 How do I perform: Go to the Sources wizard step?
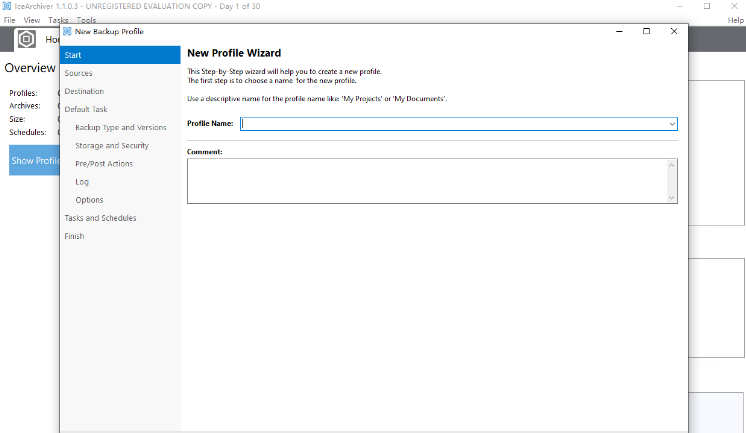coord(79,73)
